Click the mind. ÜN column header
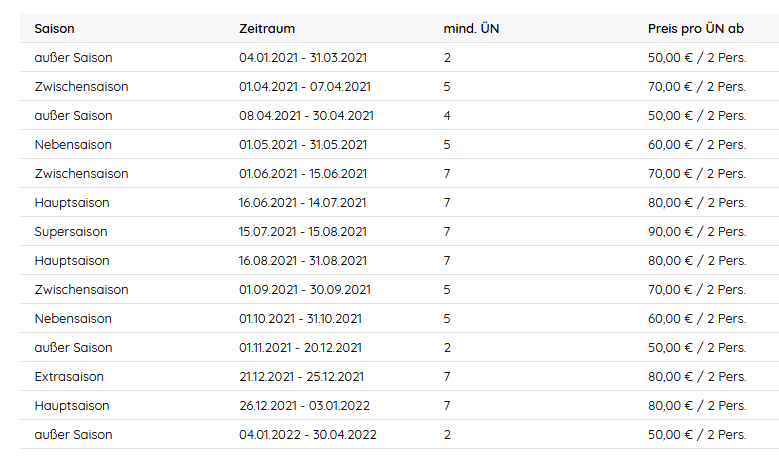Image resolution: width=779 pixels, height=461 pixels. [x=471, y=29]
